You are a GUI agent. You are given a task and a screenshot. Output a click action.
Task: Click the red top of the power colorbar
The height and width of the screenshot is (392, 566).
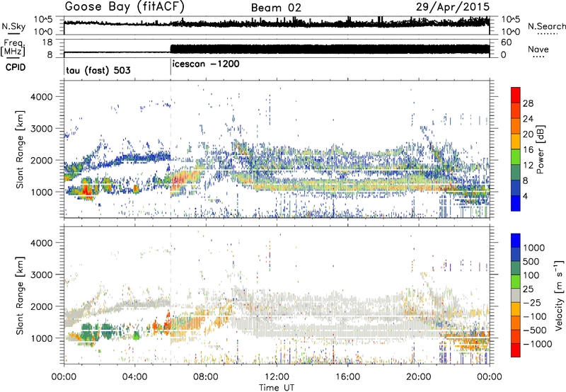516,94
